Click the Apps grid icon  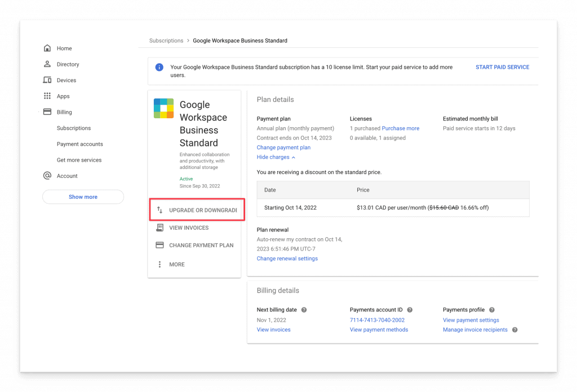tap(47, 96)
